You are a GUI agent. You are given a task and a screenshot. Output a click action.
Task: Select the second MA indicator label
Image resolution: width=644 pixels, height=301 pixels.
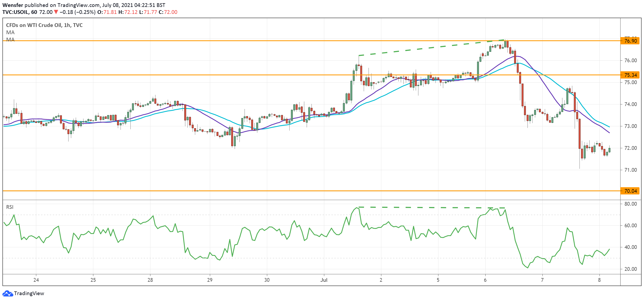click(x=10, y=40)
